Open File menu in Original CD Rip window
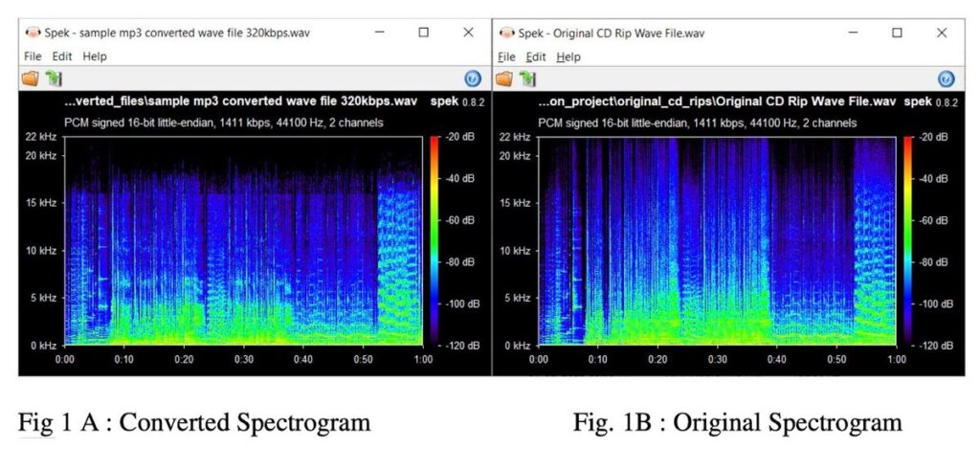The image size is (980, 450). click(x=506, y=56)
